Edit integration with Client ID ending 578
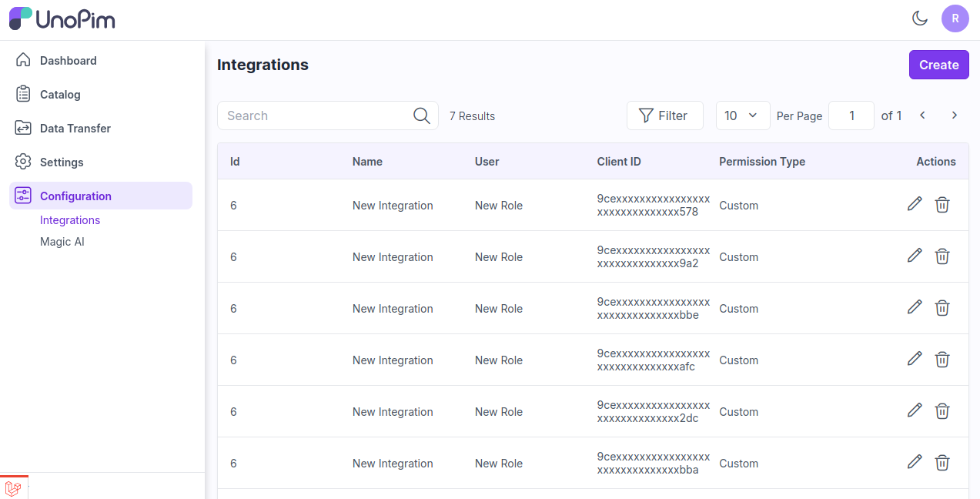Viewport: 980px width, 499px height. 915,204
